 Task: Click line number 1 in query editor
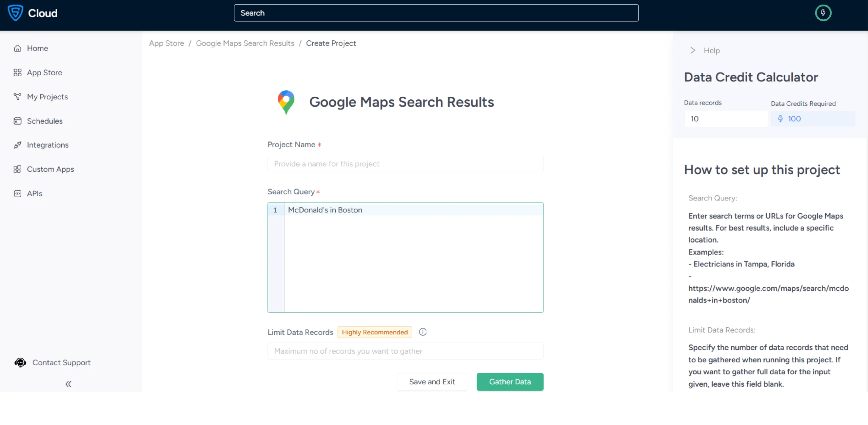click(x=275, y=210)
